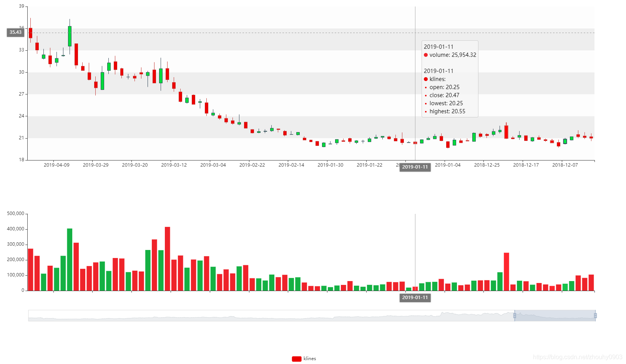Image resolution: width=626 pixels, height=364 pixels.
Task: Click the 39 price axis label
Action: [x=22, y=6]
